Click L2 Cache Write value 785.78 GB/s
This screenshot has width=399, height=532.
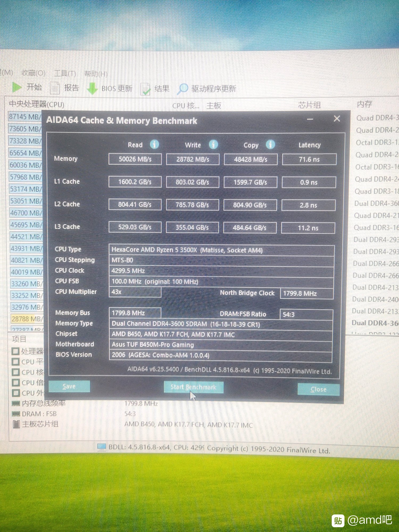pos(192,205)
